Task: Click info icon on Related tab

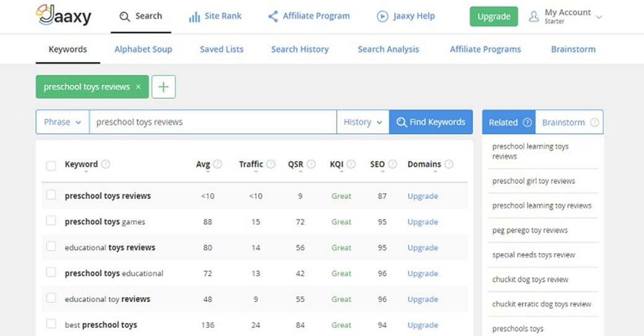Action: 527,123
